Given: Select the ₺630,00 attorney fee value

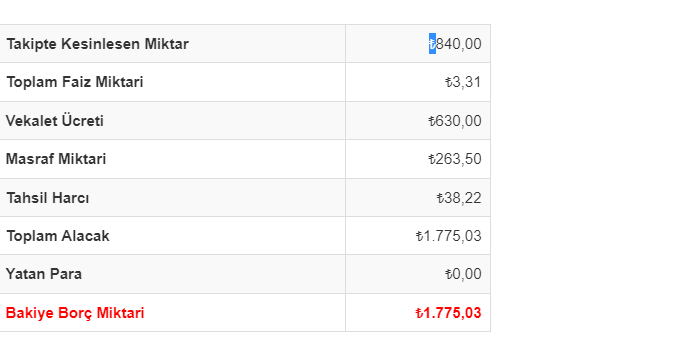Looking at the screenshot, I should (x=455, y=121).
